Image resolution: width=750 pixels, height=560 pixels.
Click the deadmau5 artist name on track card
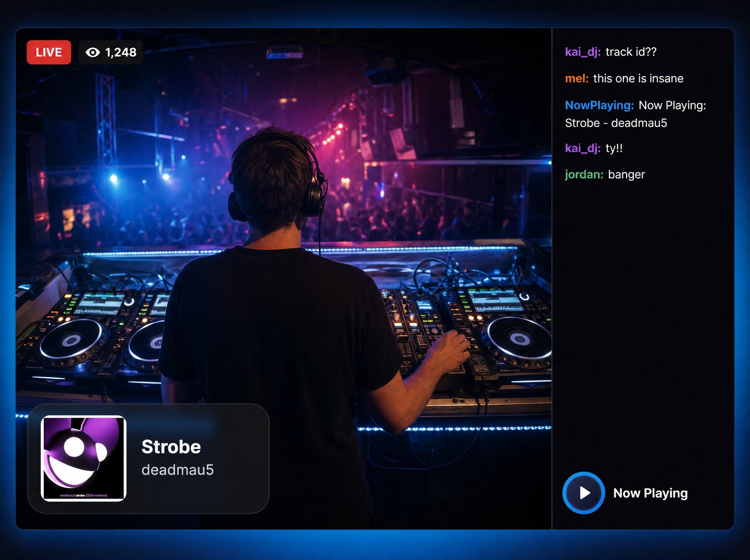coord(178,470)
